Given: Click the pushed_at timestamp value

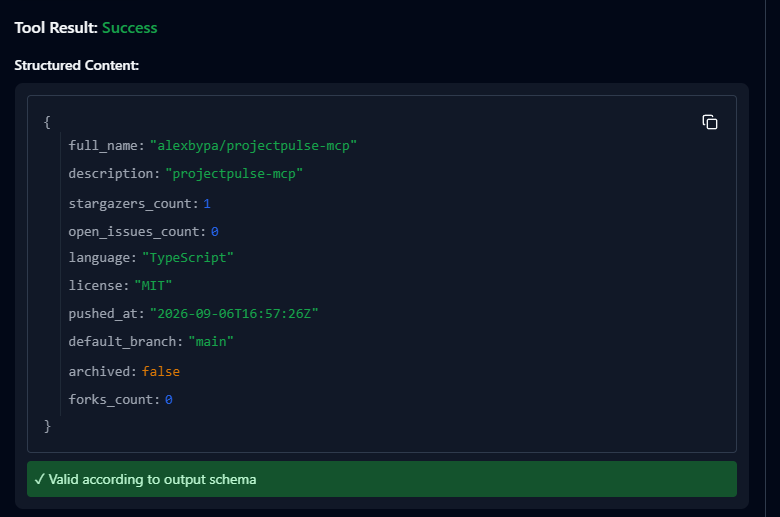Looking at the screenshot, I should pos(234,313).
